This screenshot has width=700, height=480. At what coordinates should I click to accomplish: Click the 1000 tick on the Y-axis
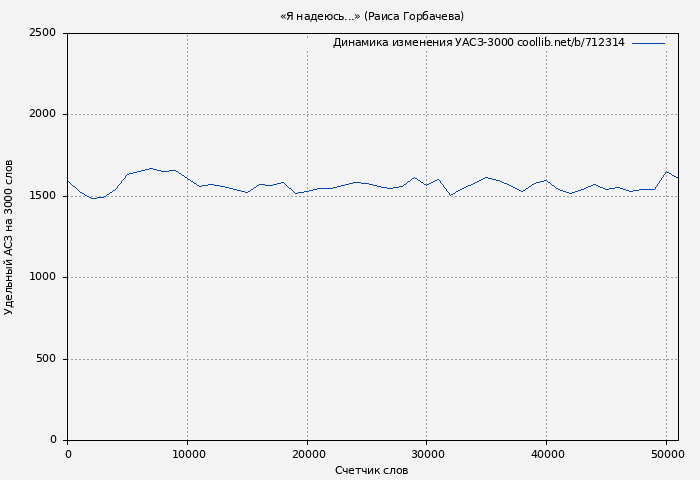42,278
